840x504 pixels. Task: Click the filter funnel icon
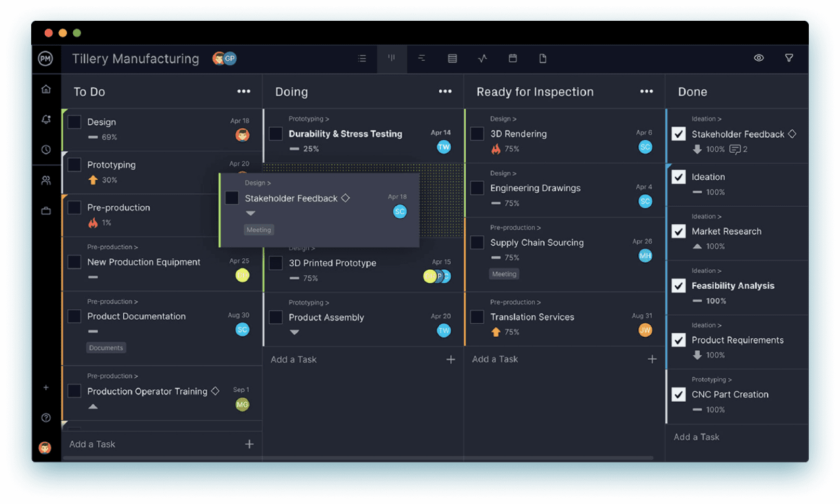tap(789, 58)
